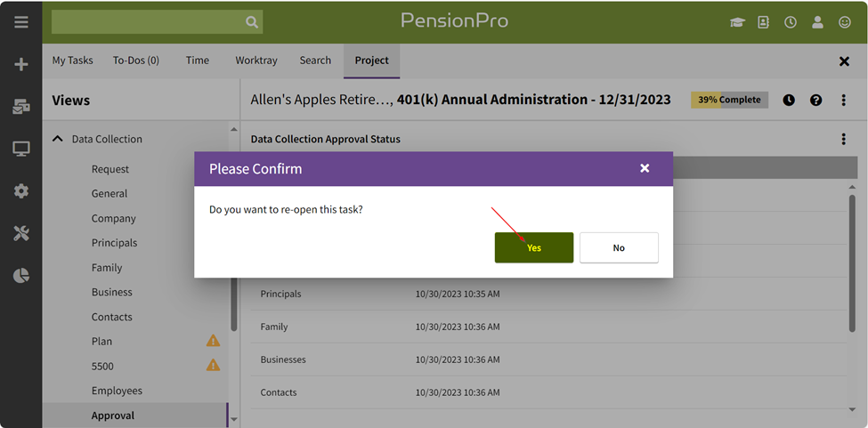Collapse the Data Collection views group
Viewport: 868px width, 428px height.
tap(58, 139)
